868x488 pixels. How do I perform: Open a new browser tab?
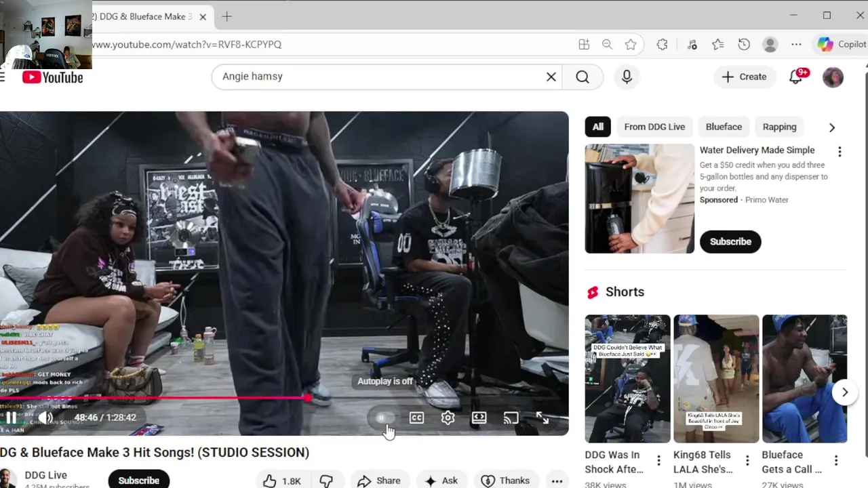[226, 16]
